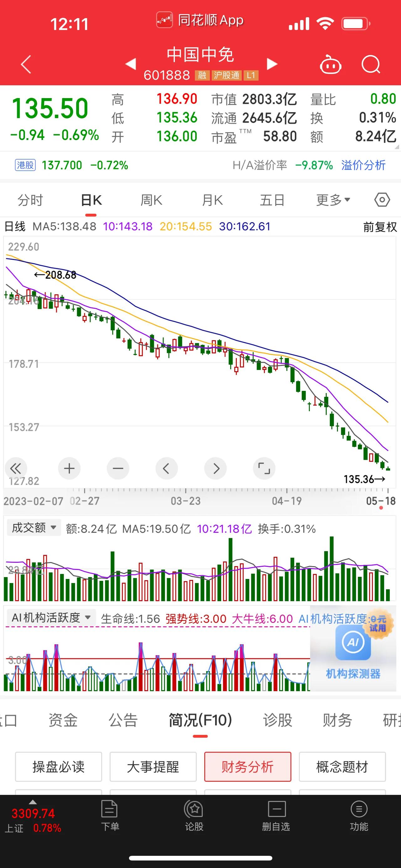Open the 公告 announcements tab
This screenshot has width=401, height=868.
(123, 720)
